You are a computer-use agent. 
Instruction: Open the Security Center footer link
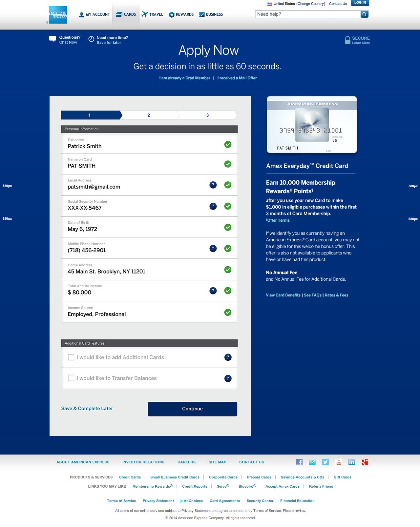pos(260,501)
